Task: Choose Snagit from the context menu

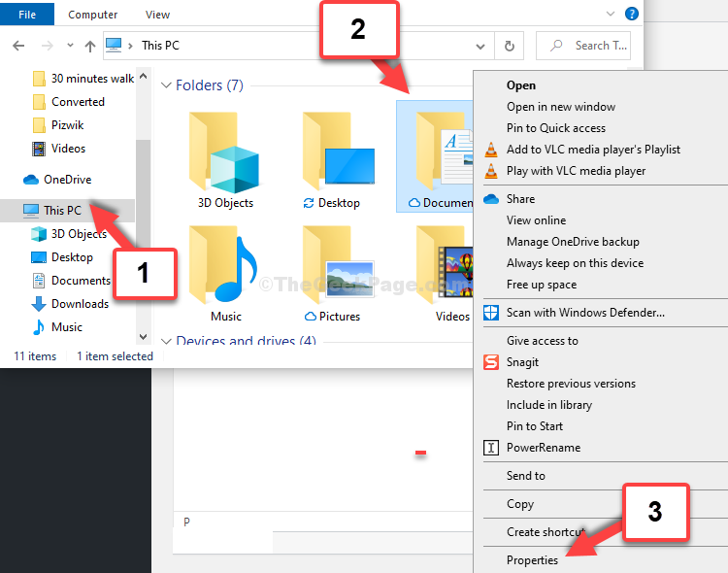Action: point(522,362)
